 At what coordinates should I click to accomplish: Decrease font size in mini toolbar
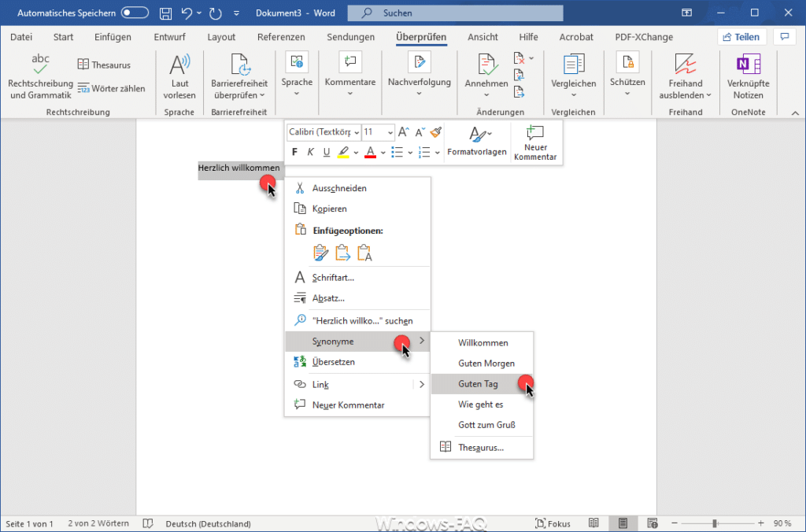pyautogui.click(x=420, y=132)
